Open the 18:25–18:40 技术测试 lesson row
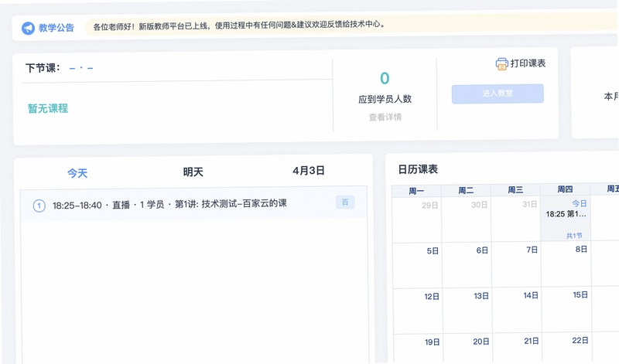 point(193,204)
